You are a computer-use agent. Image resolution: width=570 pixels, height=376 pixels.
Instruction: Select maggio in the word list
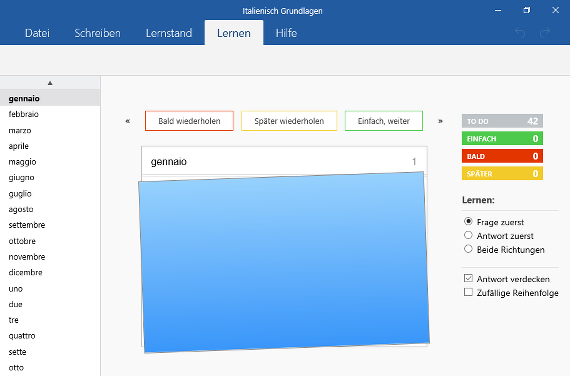tap(50, 162)
